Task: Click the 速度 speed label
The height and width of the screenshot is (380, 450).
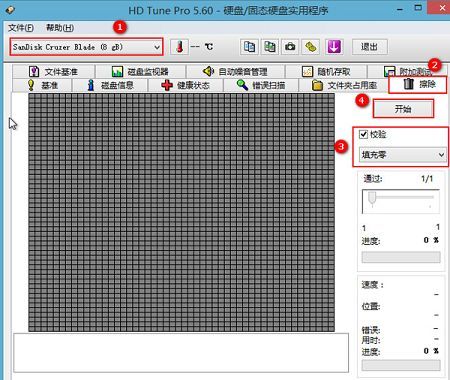Action: pos(373,284)
